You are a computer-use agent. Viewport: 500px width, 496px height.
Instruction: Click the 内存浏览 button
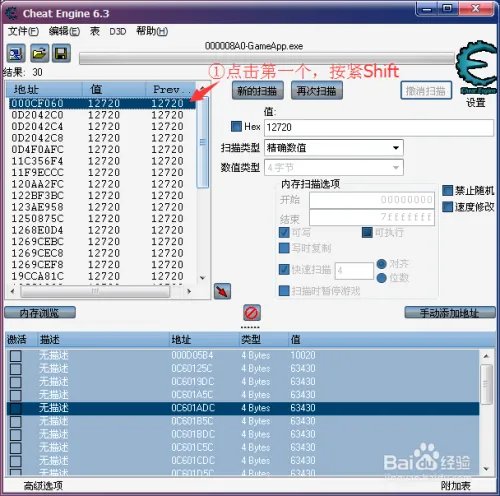tap(40, 313)
